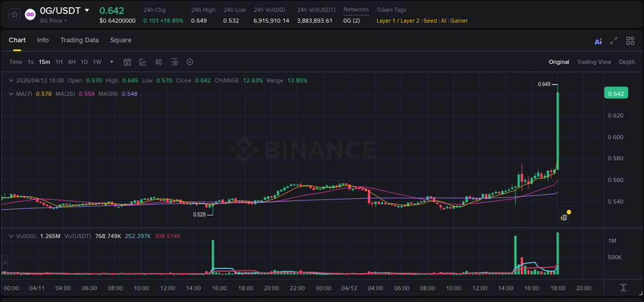Expand more time intervals with the arrow

tap(111, 62)
